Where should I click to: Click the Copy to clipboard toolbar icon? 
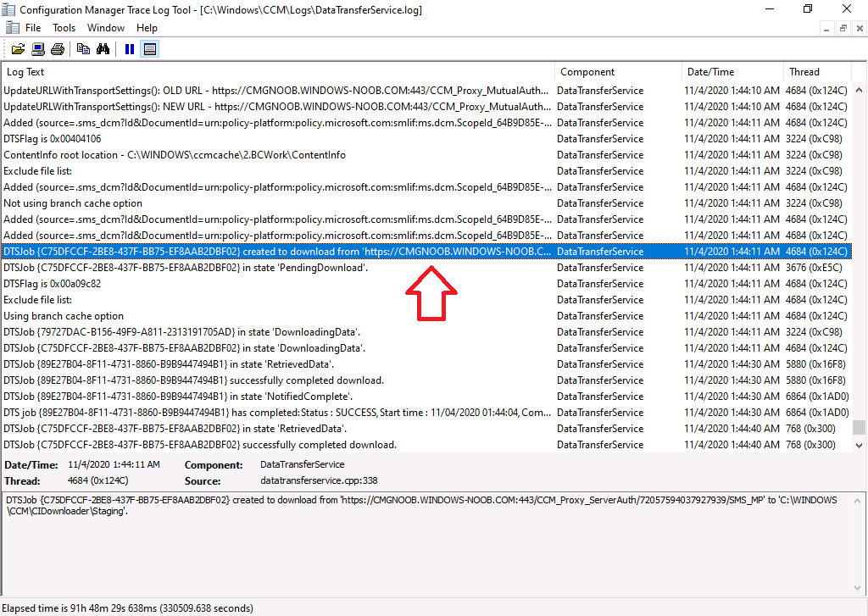click(83, 49)
